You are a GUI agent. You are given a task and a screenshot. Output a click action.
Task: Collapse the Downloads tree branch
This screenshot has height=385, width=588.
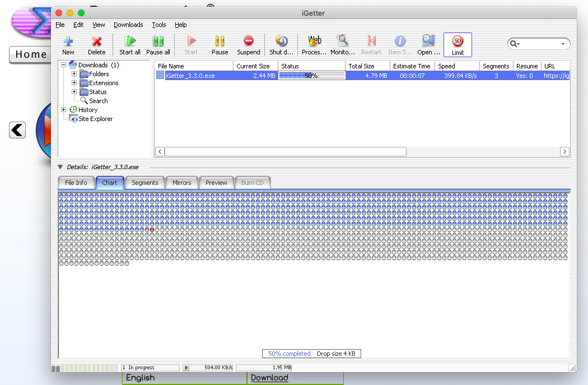coord(63,64)
